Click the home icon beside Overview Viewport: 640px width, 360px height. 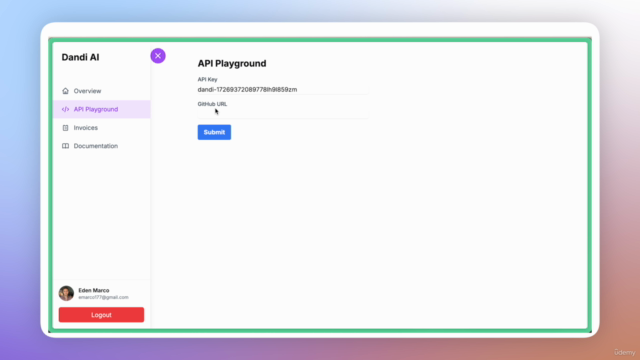click(x=65, y=91)
